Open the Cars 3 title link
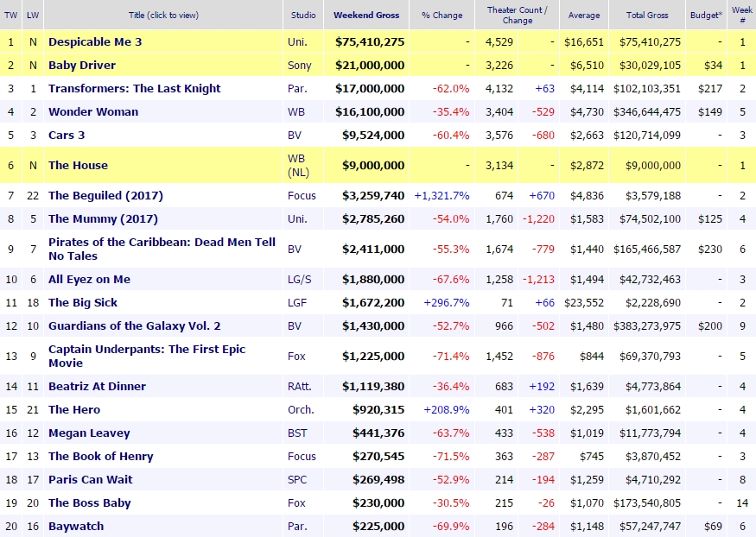Viewport: 756px width, 537px height. (67, 135)
